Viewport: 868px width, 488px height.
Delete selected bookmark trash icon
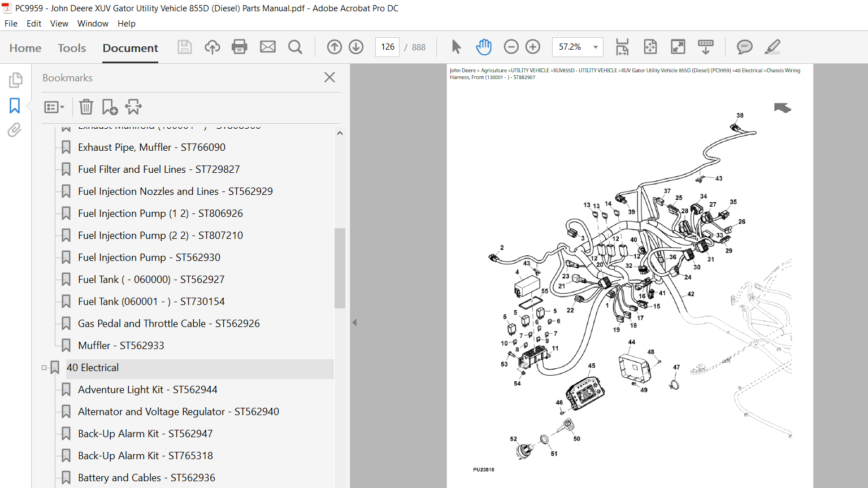86,107
